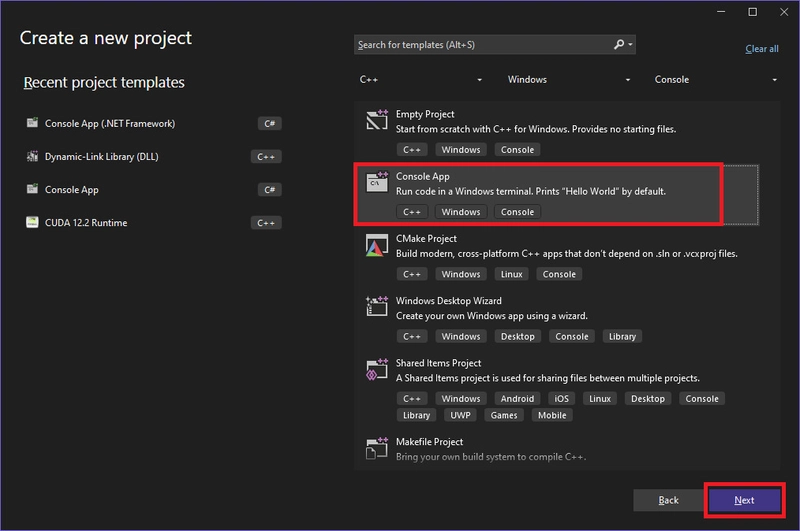Click the Dynamic-Link Library recent template icon
The width and height of the screenshot is (800, 531).
coord(32,157)
